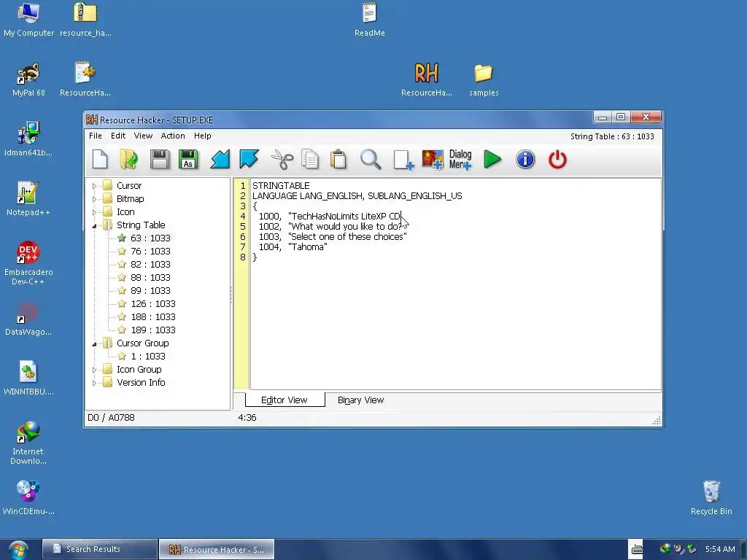Open the ReadMe text file icon
Image resolution: width=747 pixels, height=560 pixels.
[369, 20]
